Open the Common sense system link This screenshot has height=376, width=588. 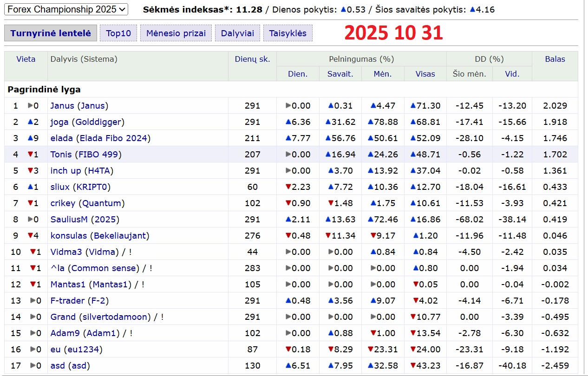click(x=105, y=268)
